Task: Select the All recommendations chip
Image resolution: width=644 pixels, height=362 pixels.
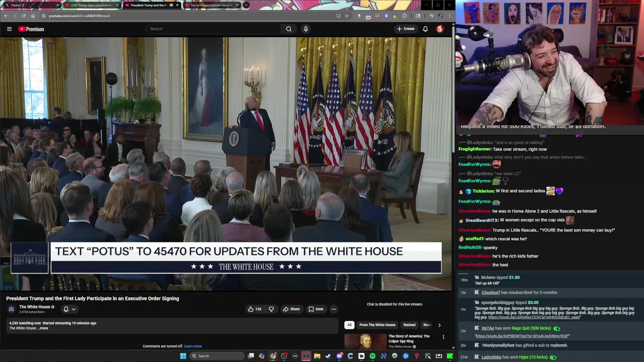Action: point(349,325)
